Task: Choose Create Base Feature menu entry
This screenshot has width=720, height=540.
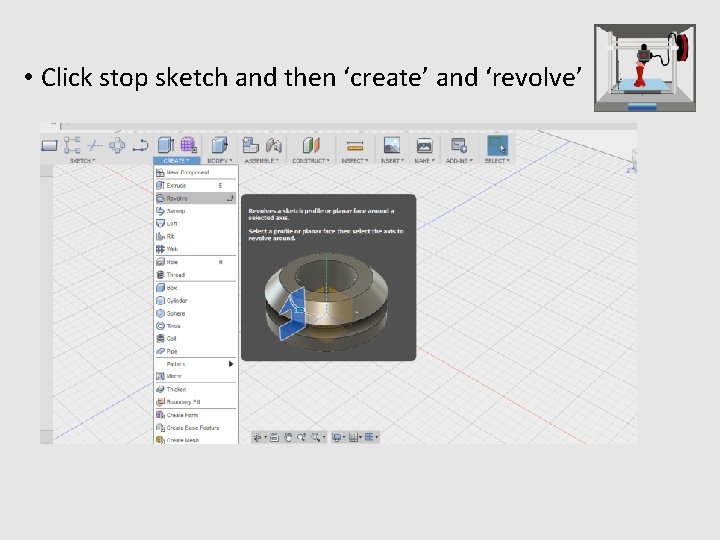Action: click(196, 428)
